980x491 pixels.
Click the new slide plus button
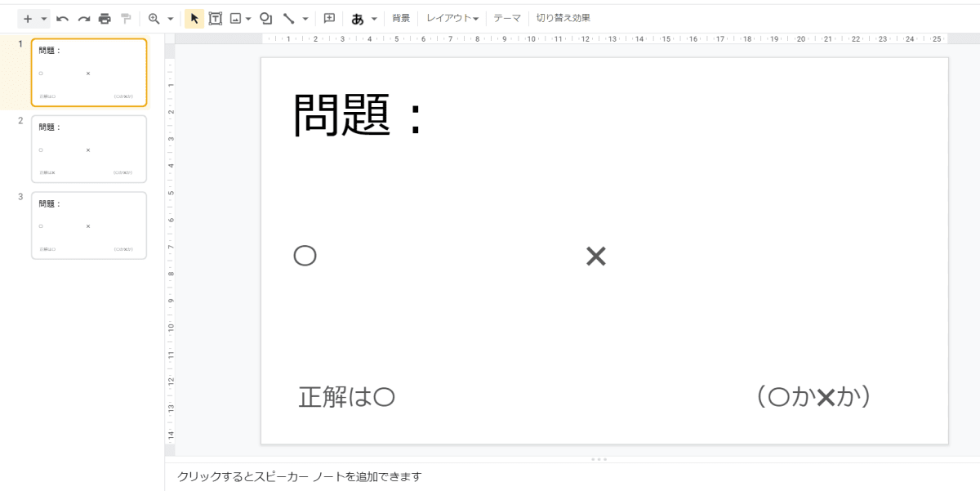(x=28, y=19)
